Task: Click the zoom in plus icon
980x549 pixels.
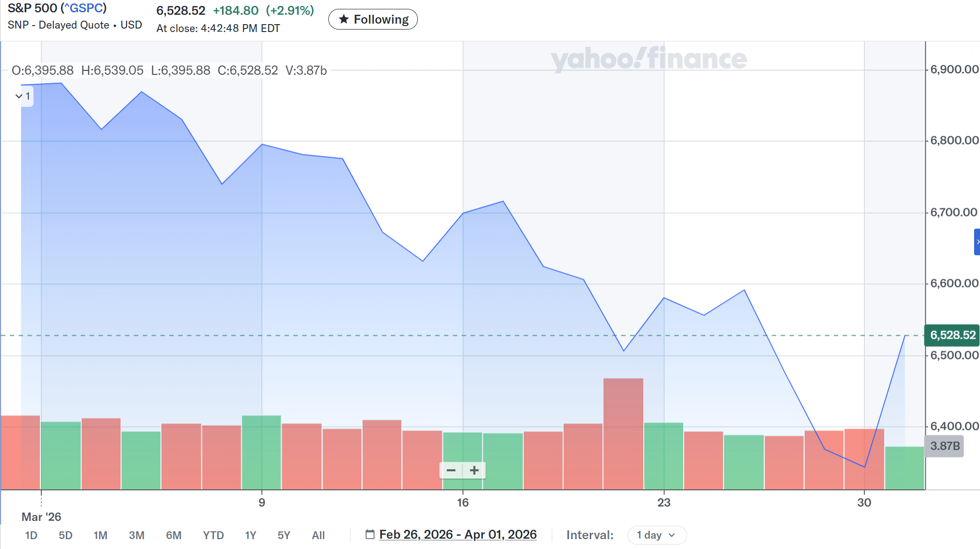Action: (x=474, y=471)
